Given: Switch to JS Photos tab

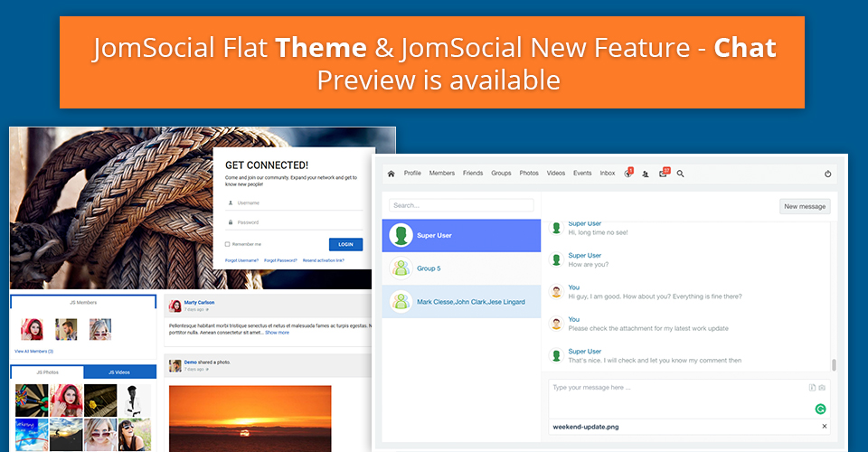Looking at the screenshot, I should [47, 372].
